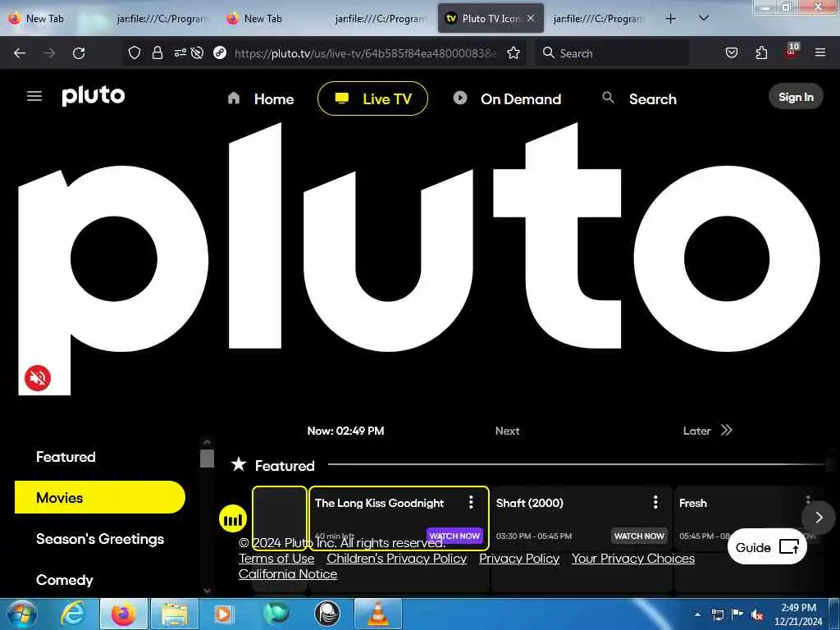Click the Next time column header

(507, 431)
